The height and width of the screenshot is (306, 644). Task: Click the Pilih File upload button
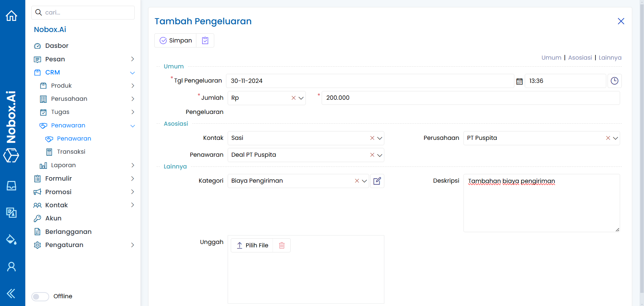tap(252, 245)
